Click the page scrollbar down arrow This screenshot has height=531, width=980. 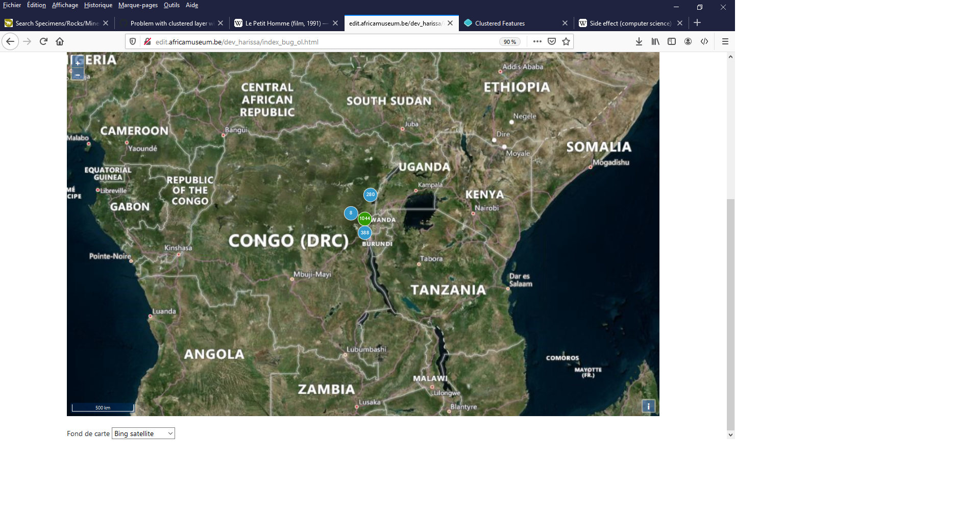click(x=730, y=435)
